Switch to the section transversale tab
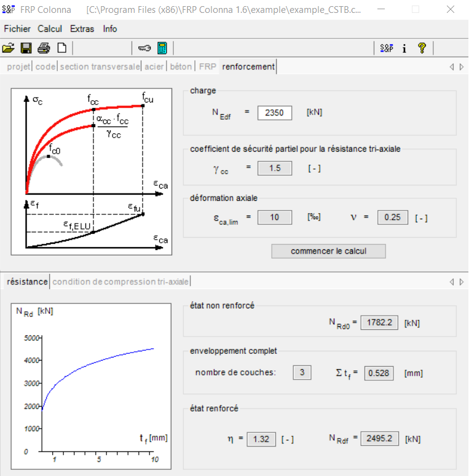 100,67
